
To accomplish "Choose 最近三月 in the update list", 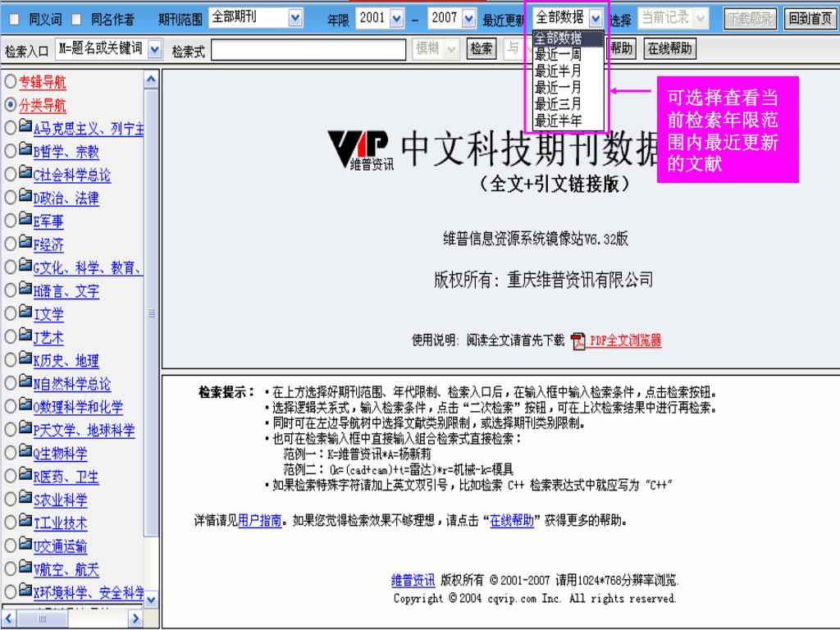I will click(x=568, y=104).
